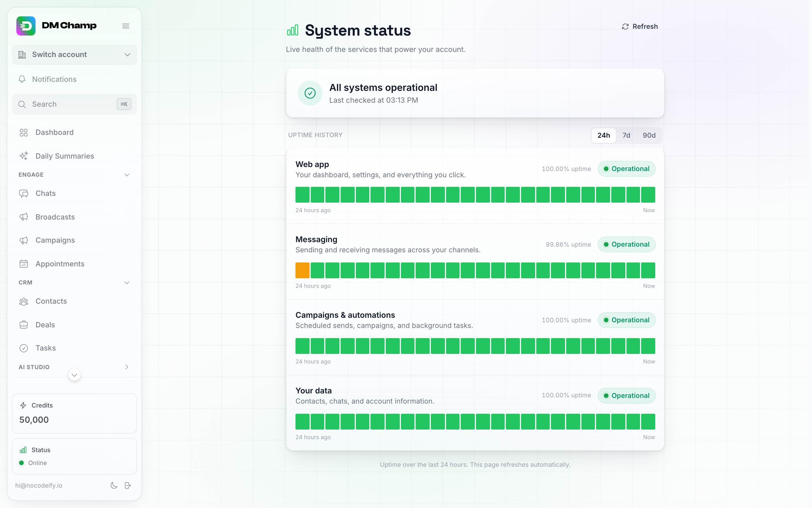Navigate to Campaigns
812x508 pixels.
pyautogui.click(x=74, y=240)
